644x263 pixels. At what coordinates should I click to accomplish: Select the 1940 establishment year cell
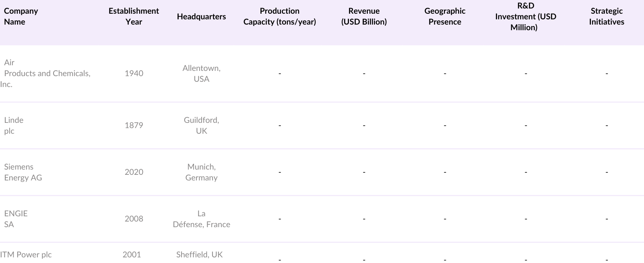pyautogui.click(x=134, y=73)
